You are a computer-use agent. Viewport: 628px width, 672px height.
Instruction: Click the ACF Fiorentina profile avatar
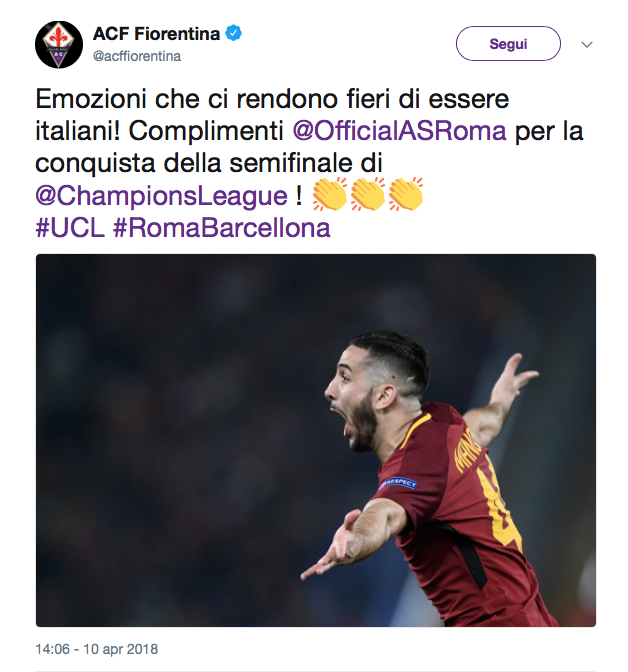click(59, 44)
